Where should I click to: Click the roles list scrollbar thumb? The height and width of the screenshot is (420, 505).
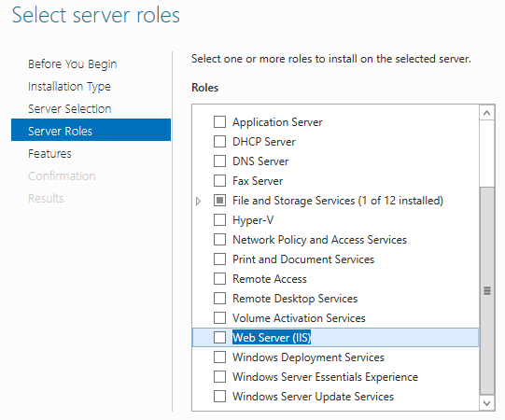487,290
